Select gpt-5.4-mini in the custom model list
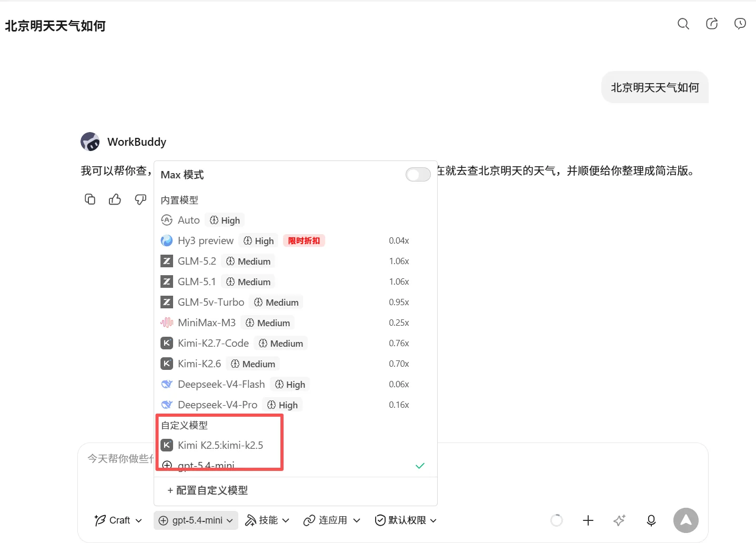The height and width of the screenshot is (543, 756). point(296,466)
